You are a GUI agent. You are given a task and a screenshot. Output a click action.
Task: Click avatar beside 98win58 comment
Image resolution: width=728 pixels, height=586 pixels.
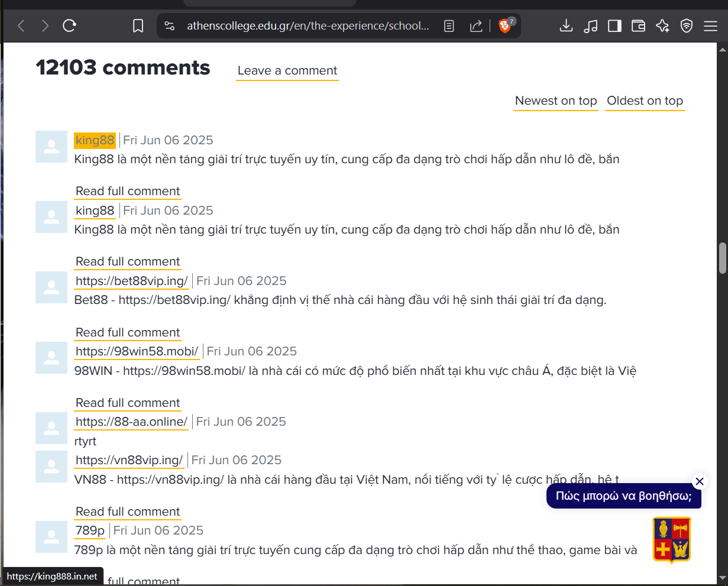click(x=51, y=358)
